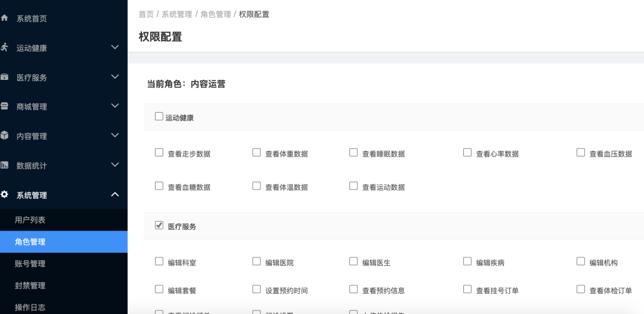The height and width of the screenshot is (314, 644).
Task: Select 账号管理 from the sidebar
Action: point(30,263)
